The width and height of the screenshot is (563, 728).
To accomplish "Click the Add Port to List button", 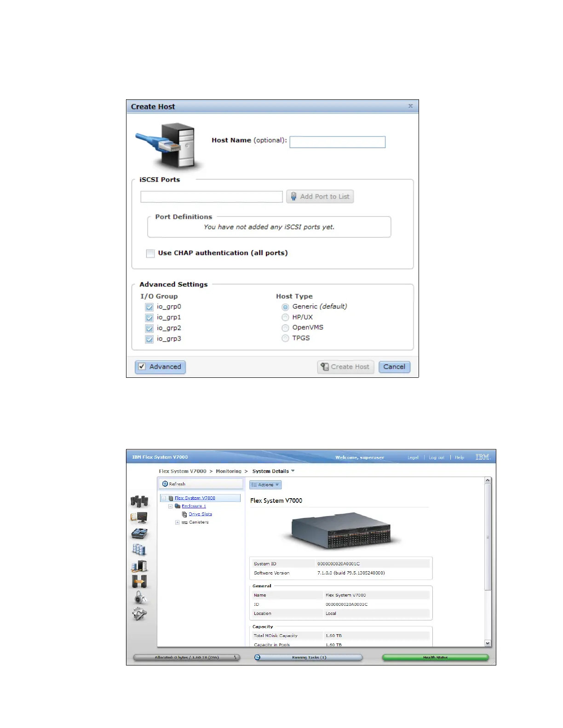I will pyautogui.click(x=320, y=197).
